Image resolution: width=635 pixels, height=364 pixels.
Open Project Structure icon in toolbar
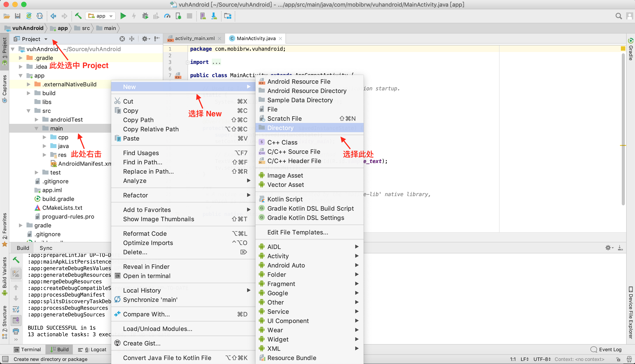pos(227,16)
